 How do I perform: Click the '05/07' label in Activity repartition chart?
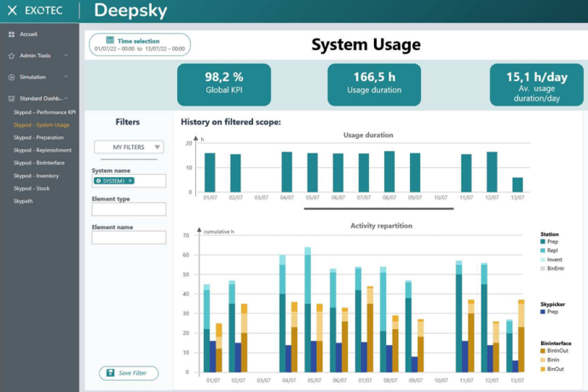tap(314, 380)
